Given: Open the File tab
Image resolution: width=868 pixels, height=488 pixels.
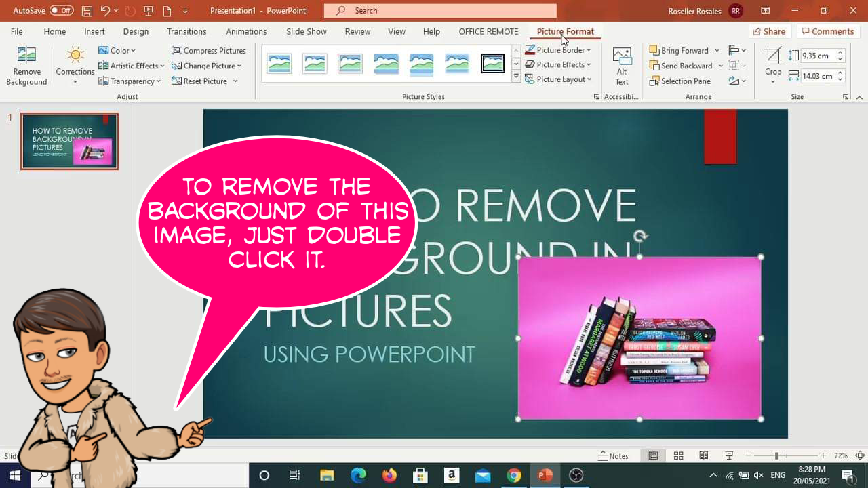Looking at the screenshot, I should (x=16, y=31).
